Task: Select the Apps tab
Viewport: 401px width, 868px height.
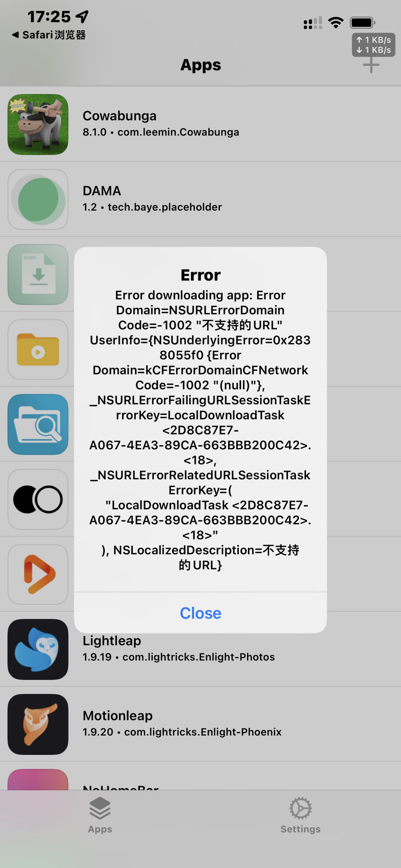Action: (100, 815)
